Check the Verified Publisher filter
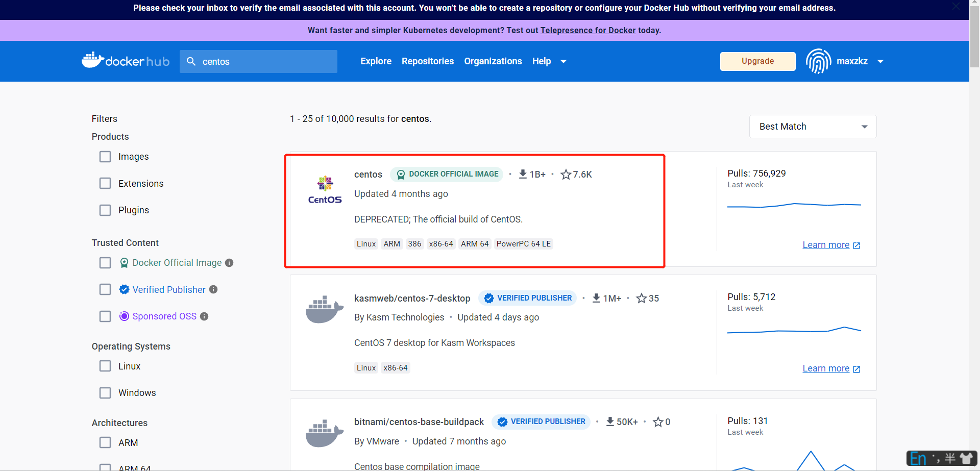The height and width of the screenshot is (471, 980). click(x=105, y=289)
